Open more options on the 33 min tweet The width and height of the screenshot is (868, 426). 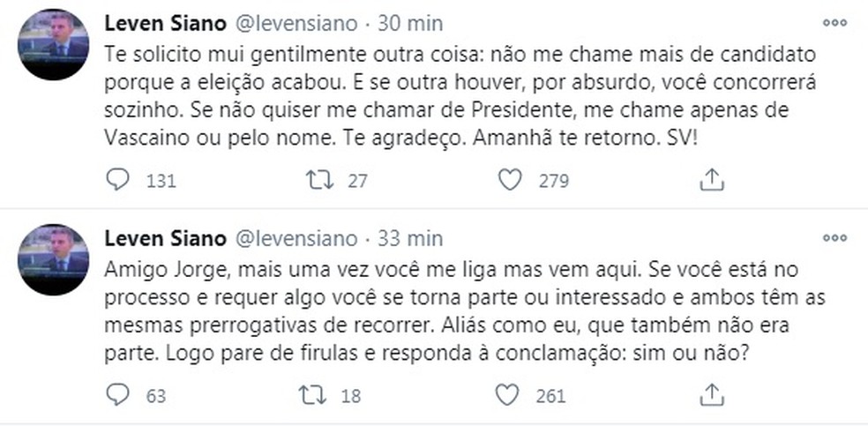point(834,238)
